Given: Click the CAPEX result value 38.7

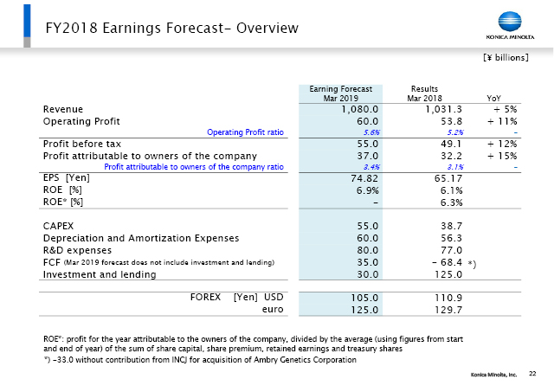Looking at the screenshot, I should [452, 226].
